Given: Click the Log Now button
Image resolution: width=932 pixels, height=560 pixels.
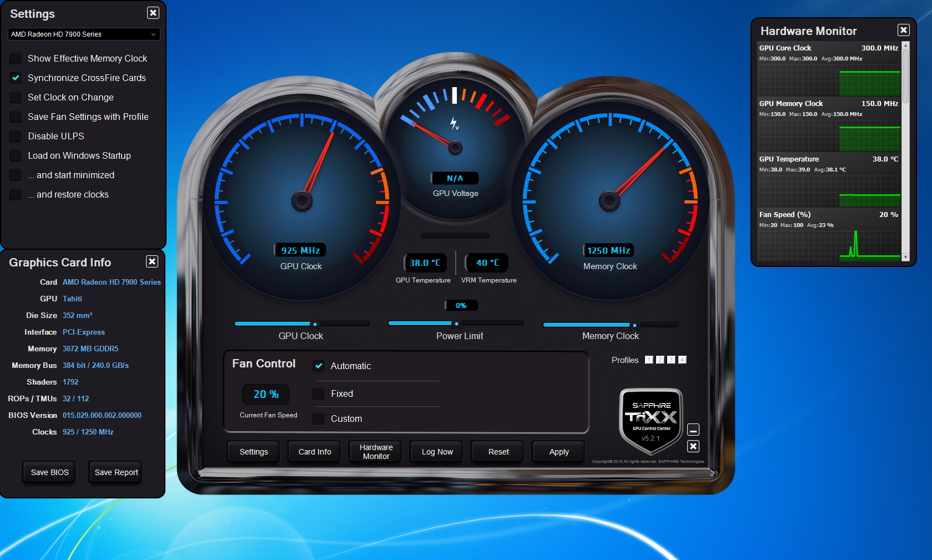Looking at the screenshot, I should coord(437,452).
